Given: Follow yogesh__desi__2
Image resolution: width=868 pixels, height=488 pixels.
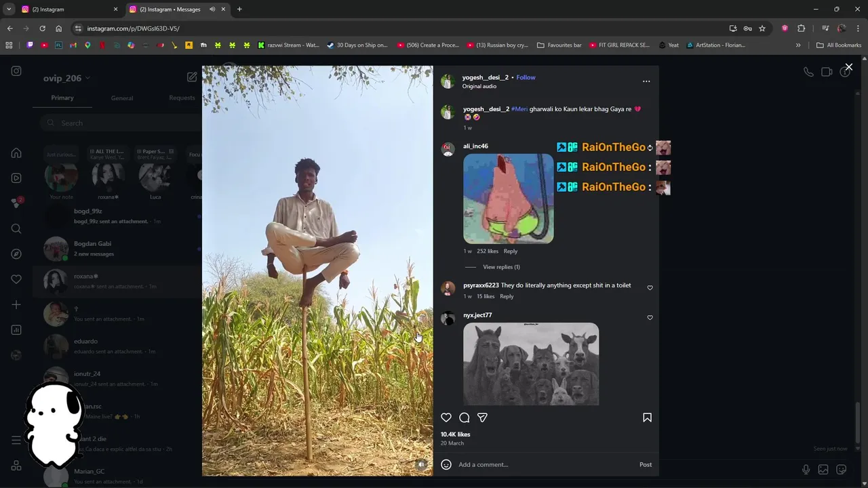Looking at the screenshot, I should pos(526,77).
